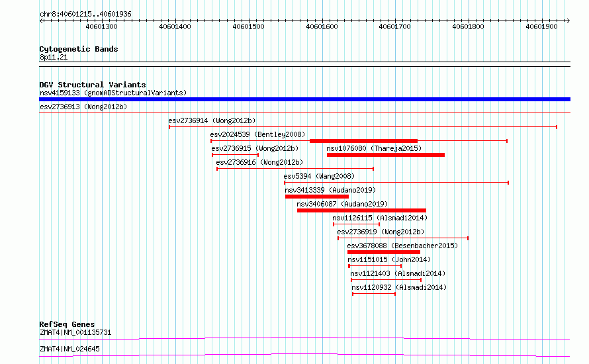Click the 8p11.21 band label
Screen dimensions: 589x364
point(54,57)
